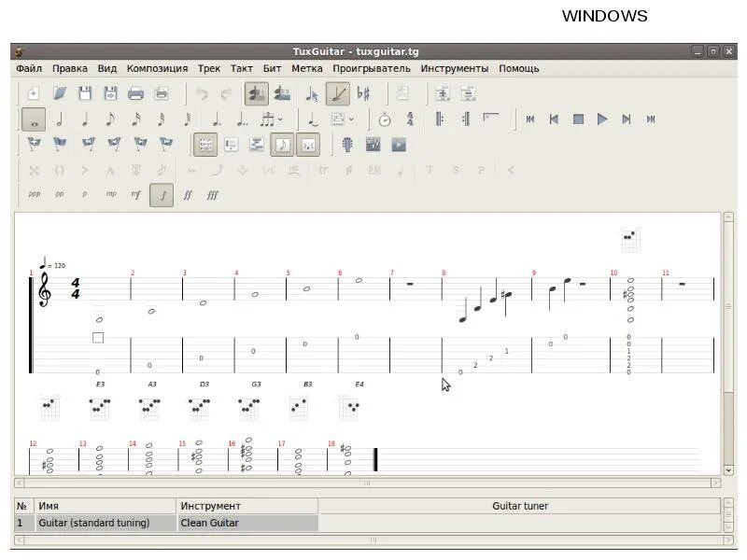
Task: Stop playback
Action: [578, 119]
